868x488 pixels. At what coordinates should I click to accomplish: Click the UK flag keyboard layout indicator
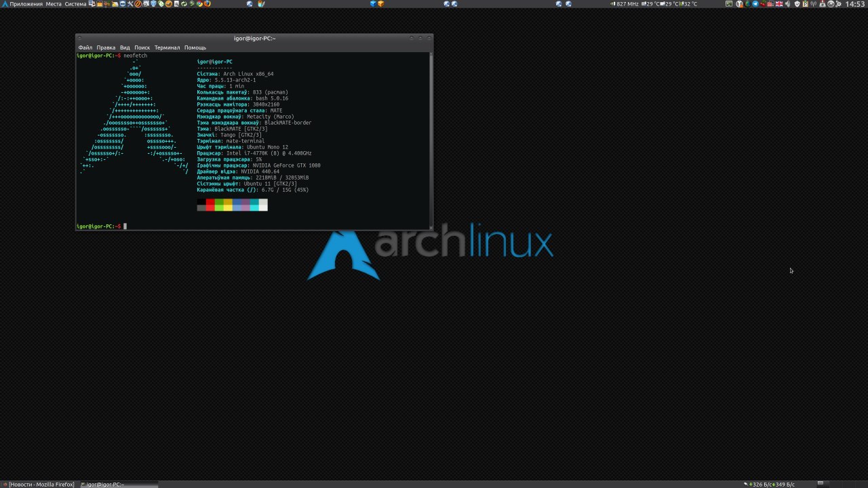pyautogui.click(x=779, y=4)
